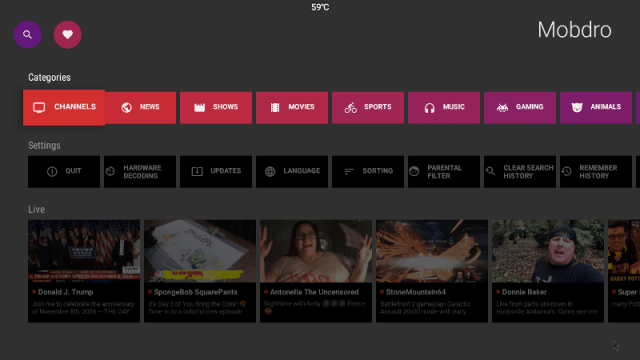Open favorites with the heart icon
Image resolution: width=640 pixels, height=360 pixels.
tap(67, 35)
